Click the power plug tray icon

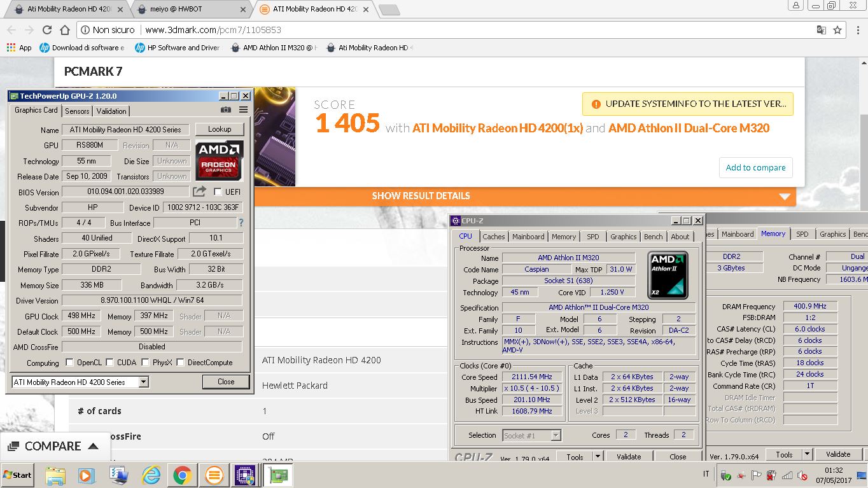coord(771,475)
